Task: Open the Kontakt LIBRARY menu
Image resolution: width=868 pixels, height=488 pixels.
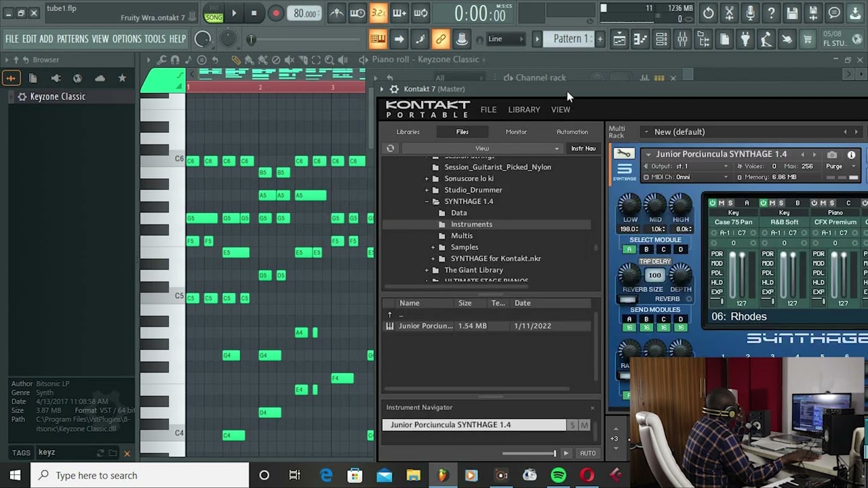Action: (x=524, y=109)
